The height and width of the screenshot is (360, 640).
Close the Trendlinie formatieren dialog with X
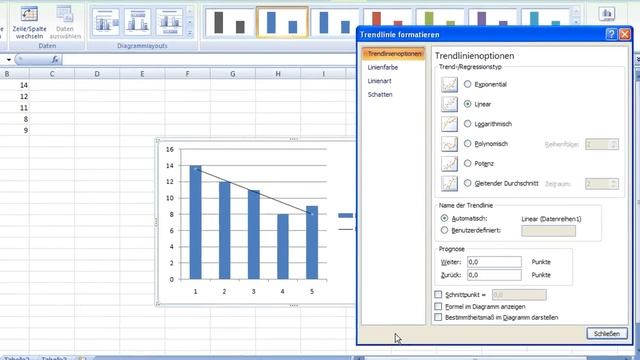[x=624, y=34]
